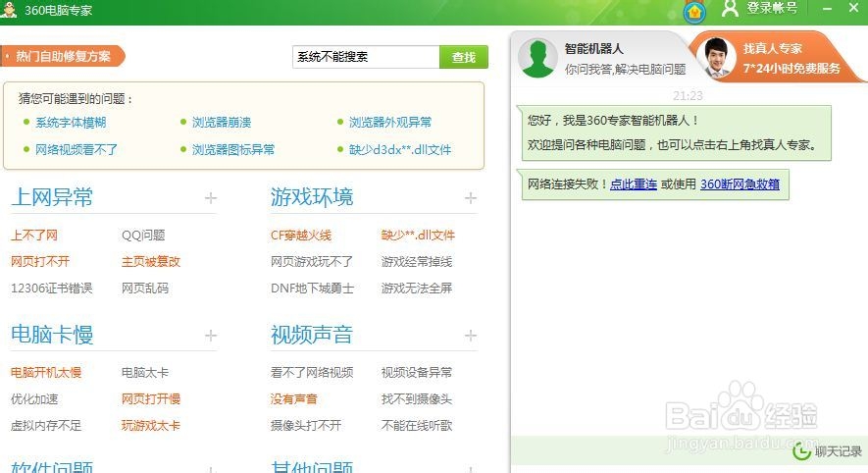The height and width of the screenshot is (473, 868).
Task: Minimize the 360电脑专家 window
Action: click(x=827, y=8)
